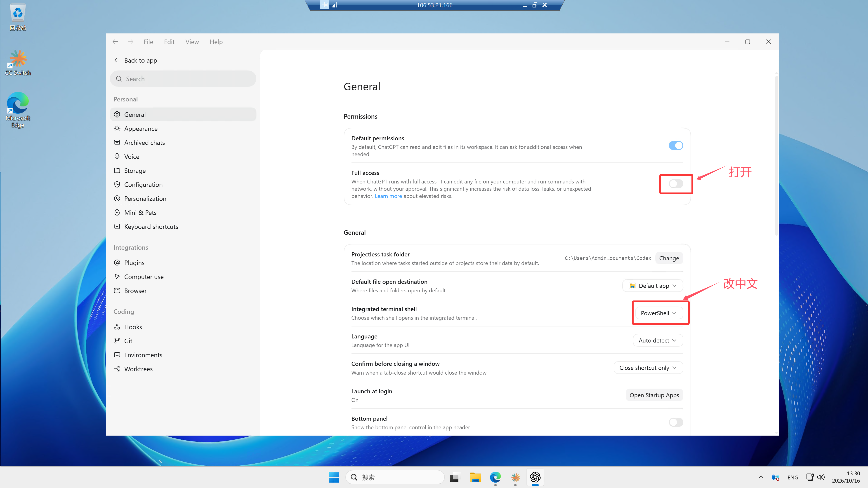Enable the Full access toggle

coord(676,183)
